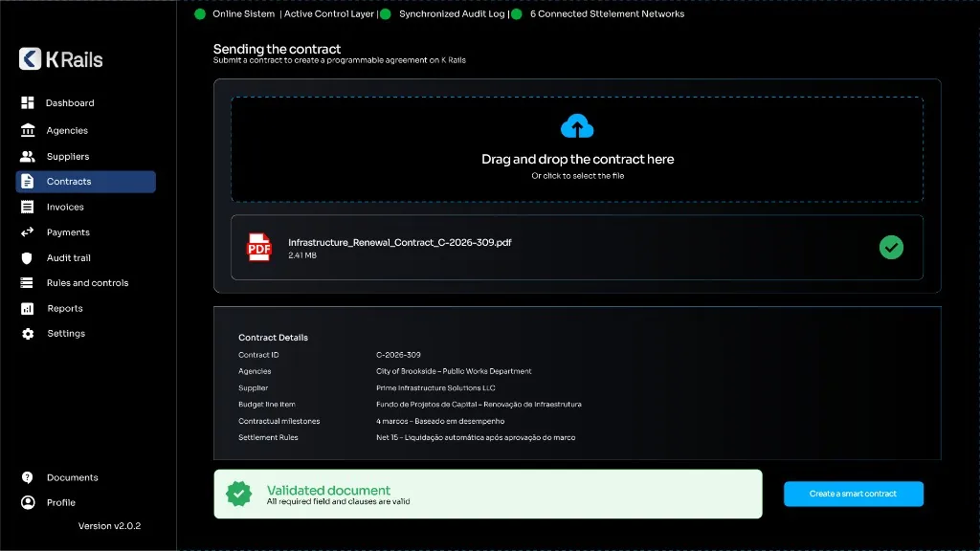Click the red PDF file icon

pyautogui.click(x=259, y=247)
